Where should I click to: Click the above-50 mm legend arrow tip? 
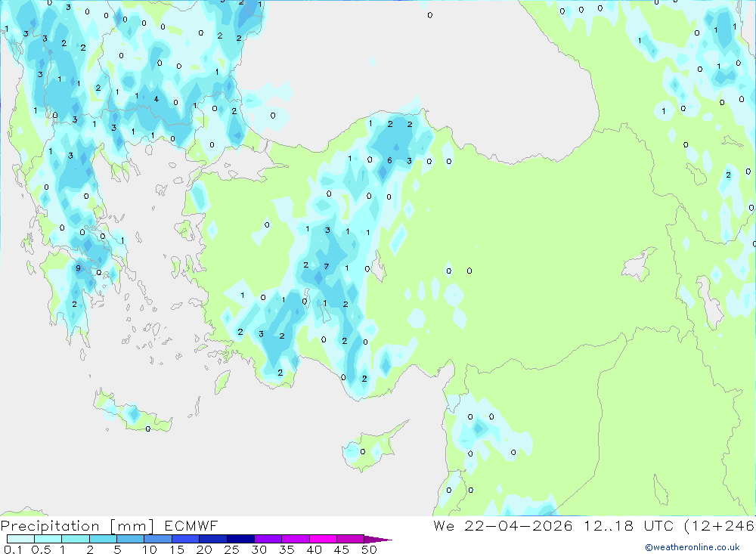[x=379, y=540]
